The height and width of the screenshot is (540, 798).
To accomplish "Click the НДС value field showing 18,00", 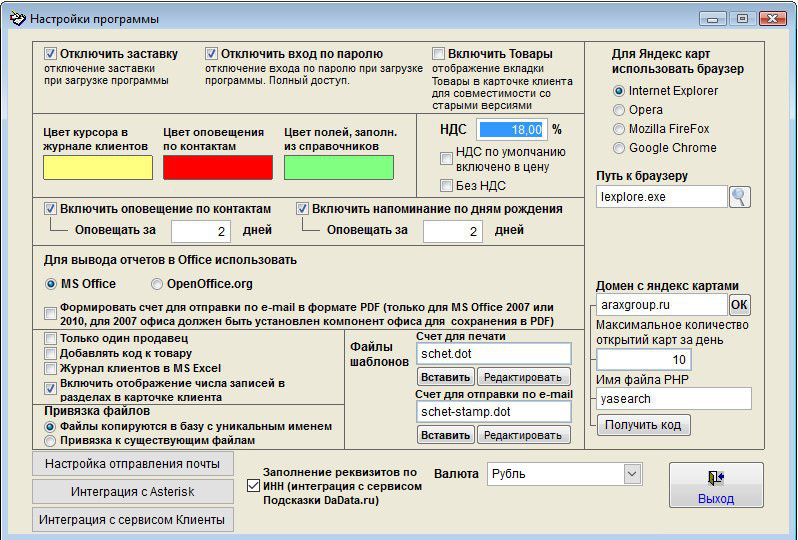I will coord(512,130).
